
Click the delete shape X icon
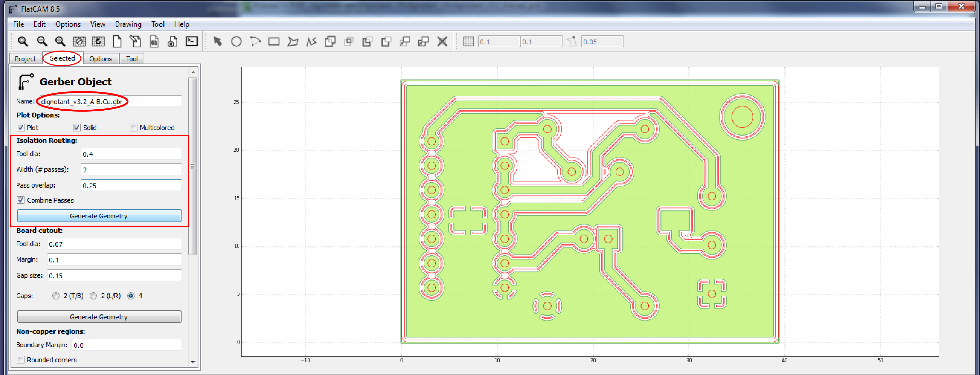point(442,41)
